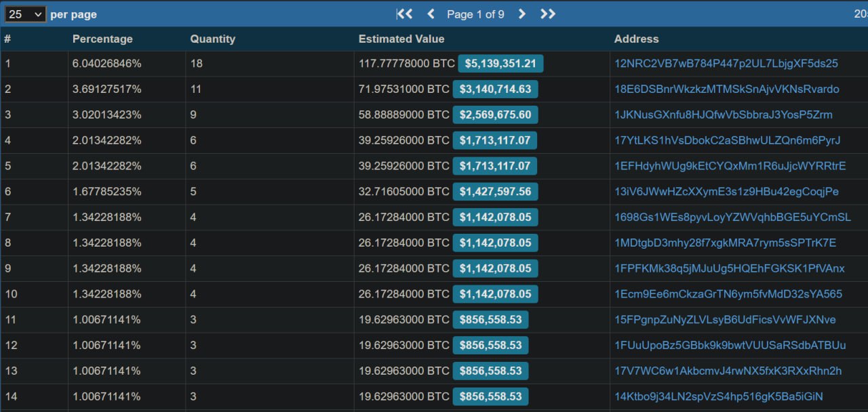Select the 6.04026846% percentage cell
868x412 pixels.
[107, 64]
